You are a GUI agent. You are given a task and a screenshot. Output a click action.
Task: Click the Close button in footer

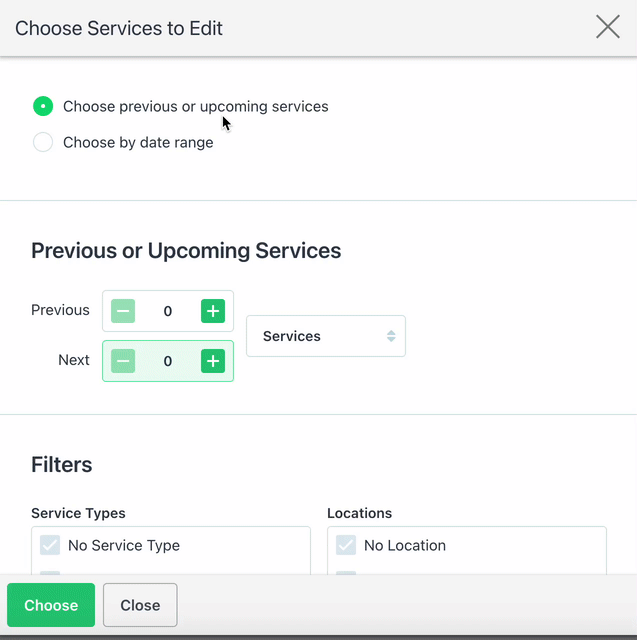(x=140, y=605)
